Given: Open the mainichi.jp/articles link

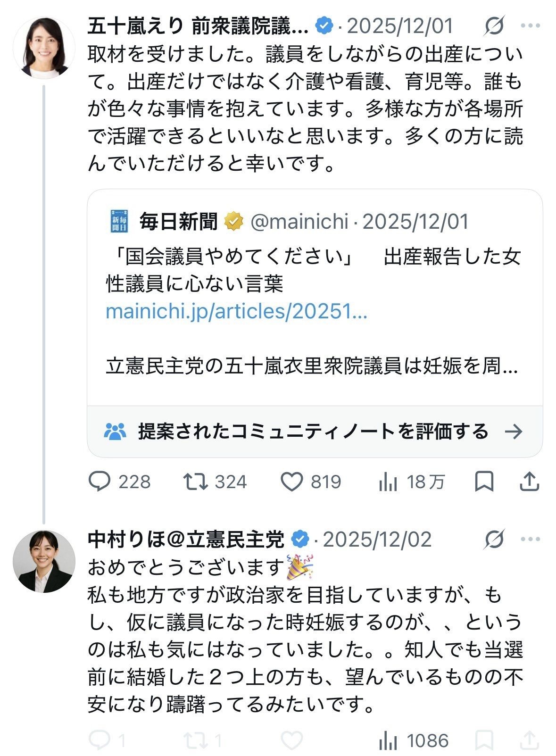Looking at the screenshot, I should tap(236, 311).
